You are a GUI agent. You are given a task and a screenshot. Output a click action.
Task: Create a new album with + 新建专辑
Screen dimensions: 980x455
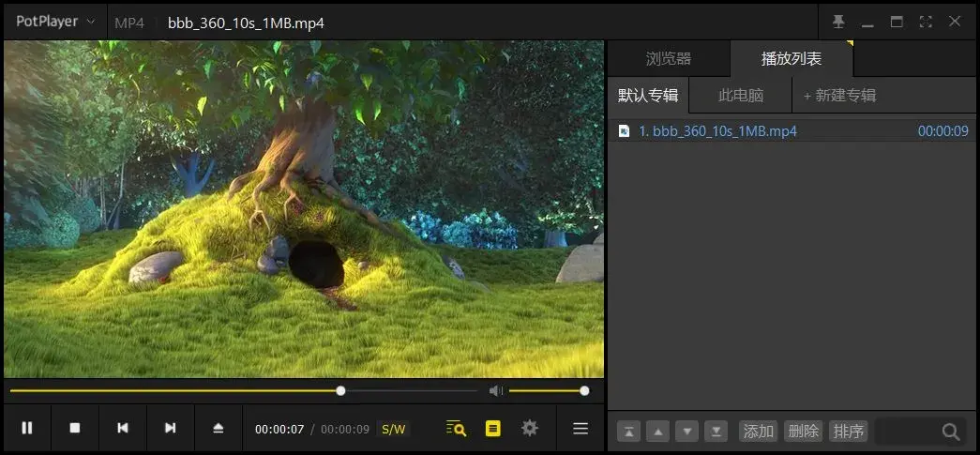[840, 95]
